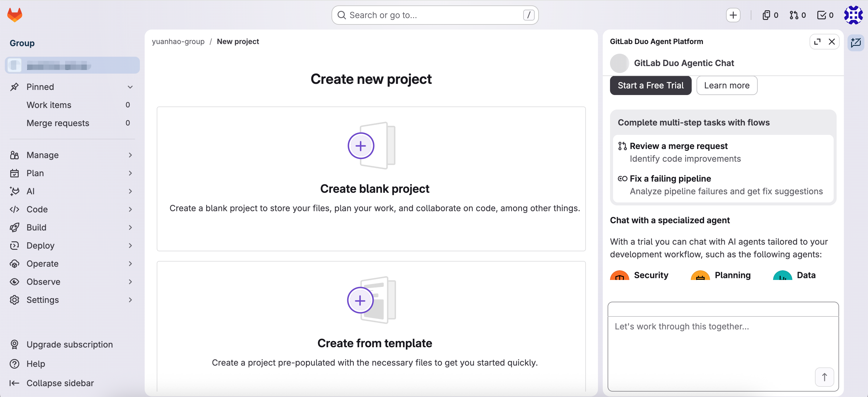
Task: Open Upgrade subscription link
Action: pos(69,345)
